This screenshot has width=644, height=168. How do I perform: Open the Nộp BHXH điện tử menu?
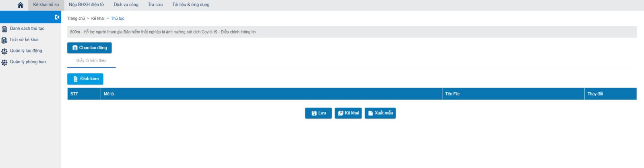tap(86, 5)
